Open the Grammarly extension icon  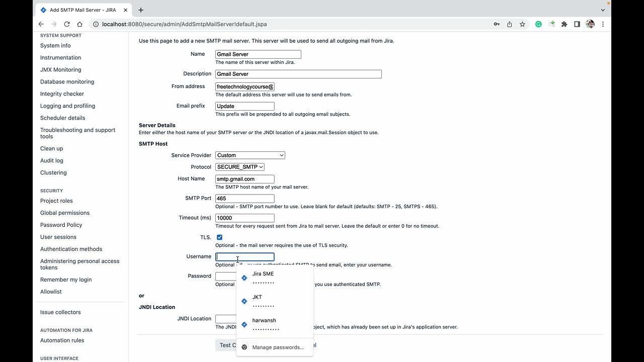(x=538, y=24)
